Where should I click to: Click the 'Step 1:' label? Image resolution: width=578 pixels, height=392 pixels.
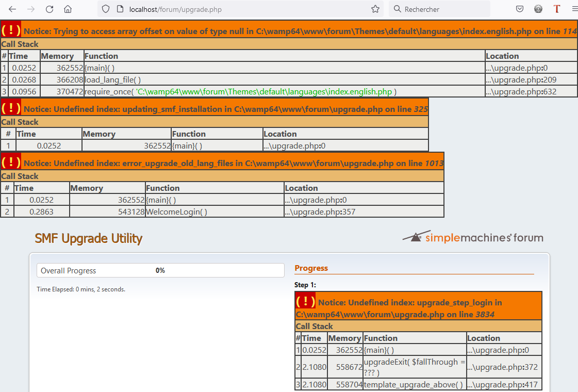tap(305, 285)
